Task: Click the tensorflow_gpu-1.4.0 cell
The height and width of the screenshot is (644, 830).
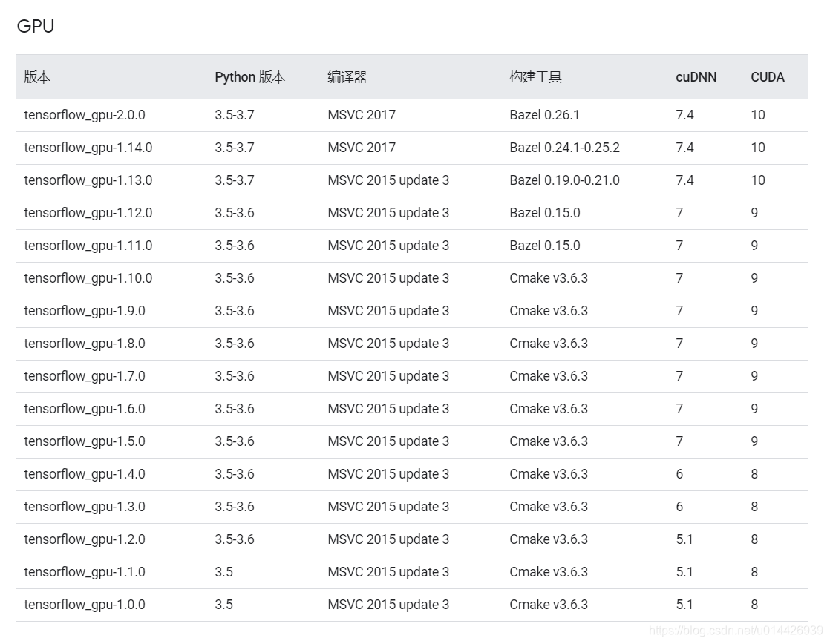Action: pyautogui.click(x=85, y=474)
